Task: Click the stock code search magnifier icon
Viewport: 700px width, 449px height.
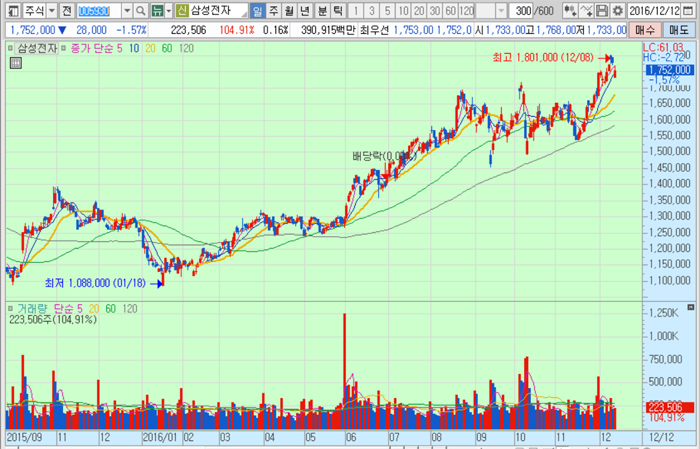Action: (x=141, y=10)
